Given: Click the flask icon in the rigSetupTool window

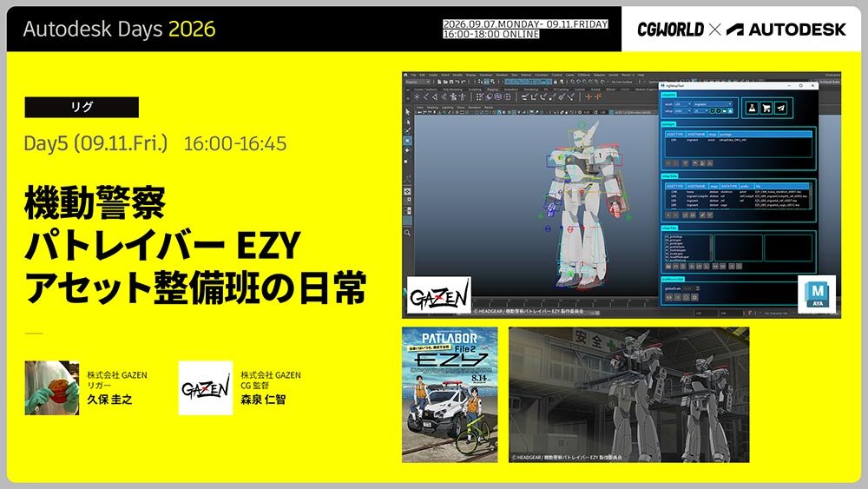Looking at the screenshot, I should click(x=752, y=108).
